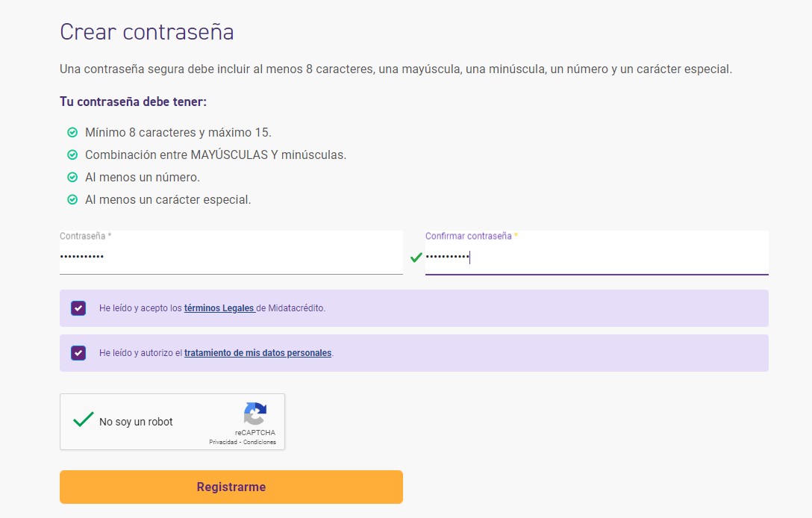Click the check icon beside 'Al menos un número'
The width and height of the screenshot is (812, 518).
(72, 178)
